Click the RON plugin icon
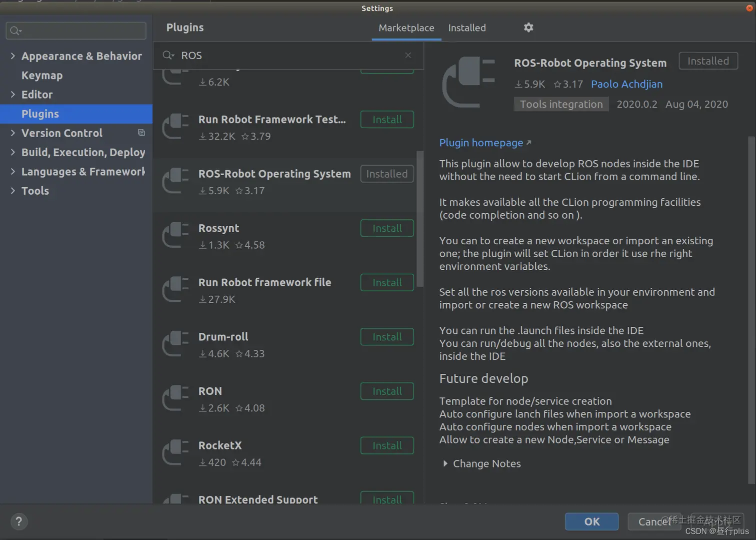The image size is (756, 540). (x=175, y=398)
